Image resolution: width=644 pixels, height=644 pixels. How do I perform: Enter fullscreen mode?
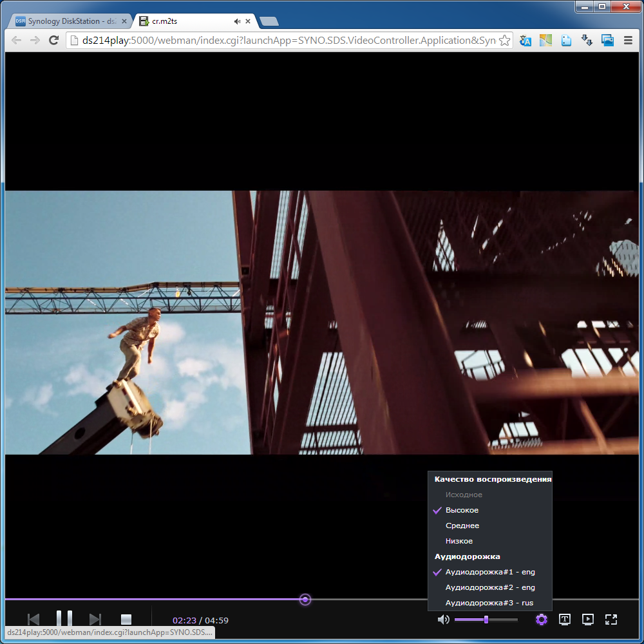[611, 620]
